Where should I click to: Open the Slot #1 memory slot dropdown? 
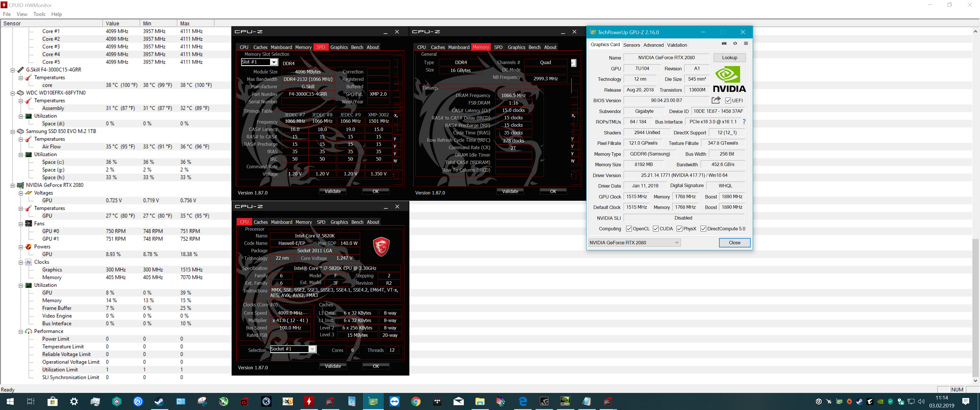pos(273,62)
